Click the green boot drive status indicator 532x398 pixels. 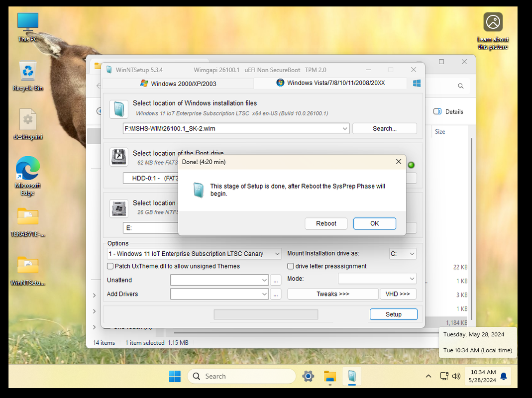tap(411, 165)
